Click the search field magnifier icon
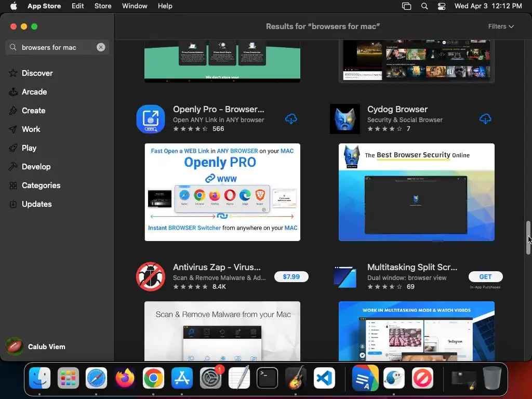Viewport: 532px width, 399px height. (13, 47)
